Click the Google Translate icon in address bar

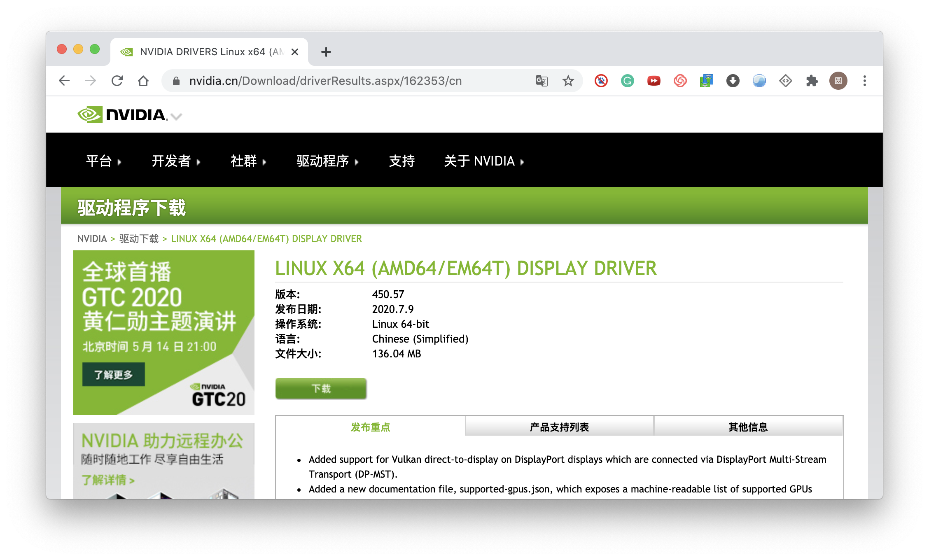[x=542, y=81]
